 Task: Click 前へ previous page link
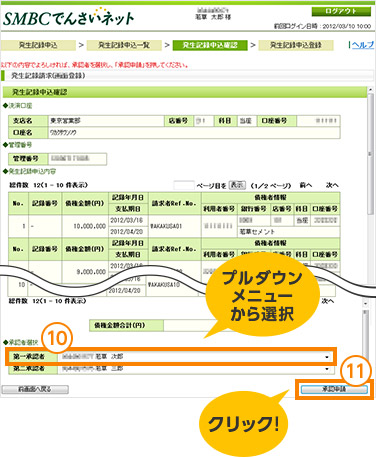[x=305, y=185]
